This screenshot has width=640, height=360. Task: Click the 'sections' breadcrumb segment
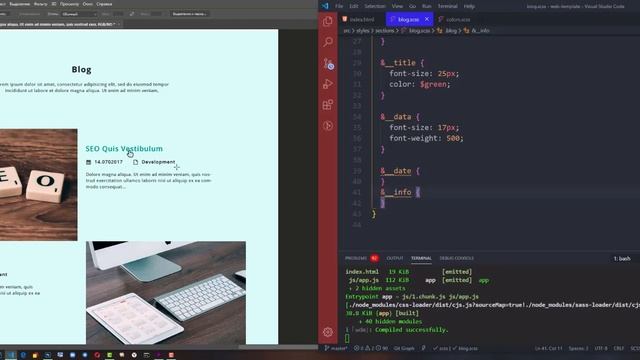click(x=384, y=31)
